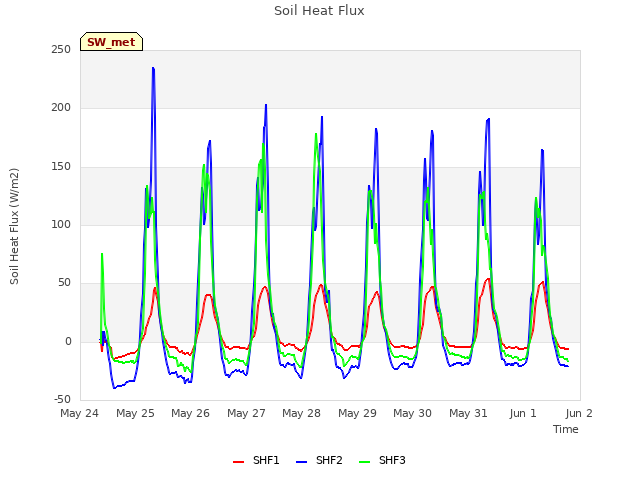Click the Jun 2 x-axis tick label
This screenshot has height=480, width=640.
[x=579, y=413]
